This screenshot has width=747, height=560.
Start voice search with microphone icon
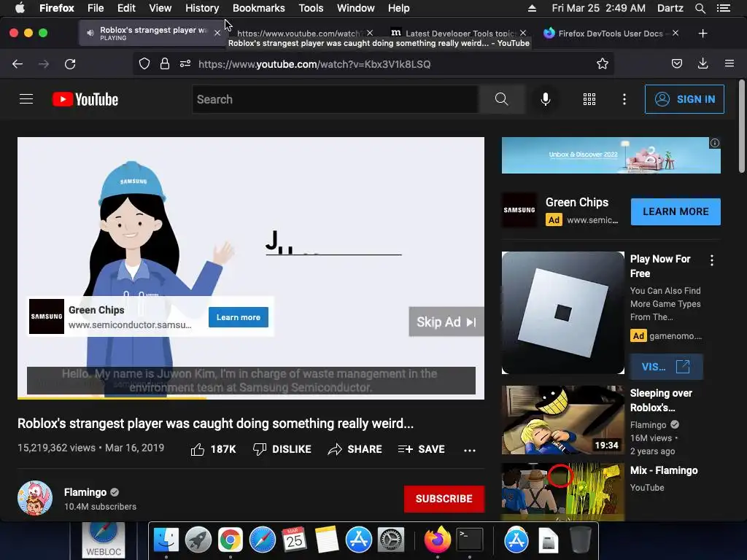[546, 99]
